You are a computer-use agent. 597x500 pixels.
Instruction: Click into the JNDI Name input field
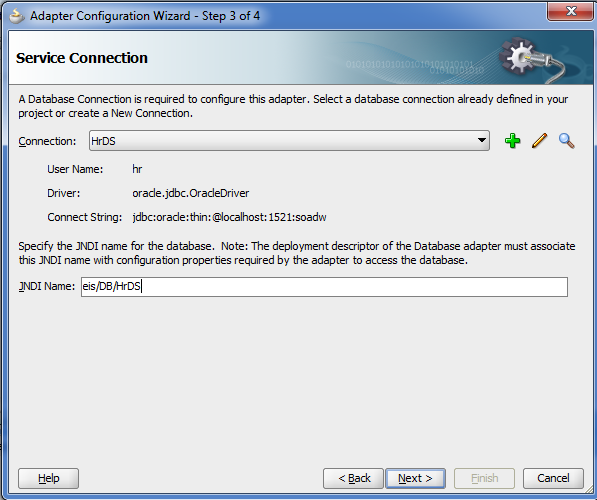[x=324, y=286]
